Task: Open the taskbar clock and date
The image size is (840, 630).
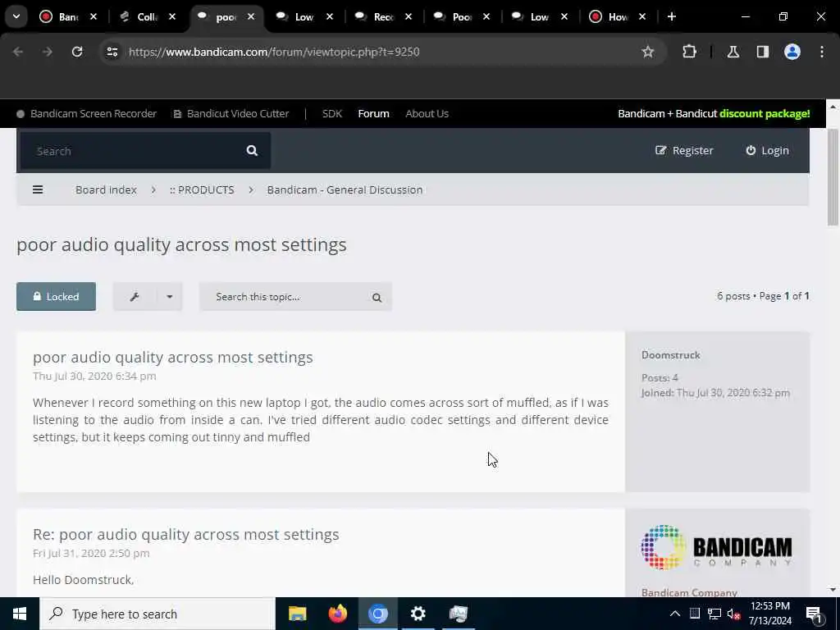Action: click(x=770, y=614)
